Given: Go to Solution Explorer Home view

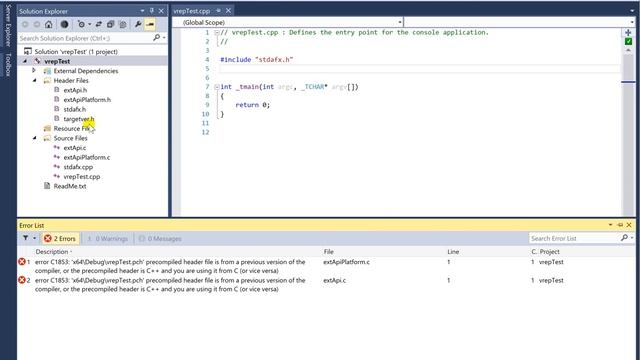Looking at the screenshot, I should tap(49, 24).
